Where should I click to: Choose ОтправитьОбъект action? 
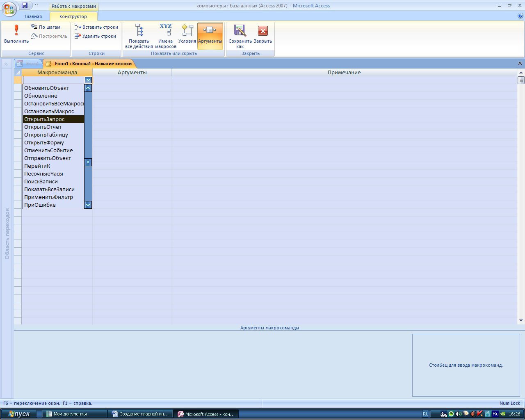[53, 158]
